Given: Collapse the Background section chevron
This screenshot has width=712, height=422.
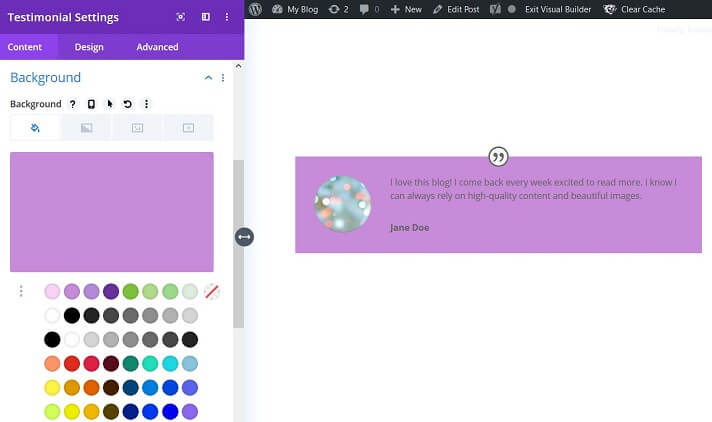Looking at the screenshot, I should pyautogui.click(x=208, y=78).
